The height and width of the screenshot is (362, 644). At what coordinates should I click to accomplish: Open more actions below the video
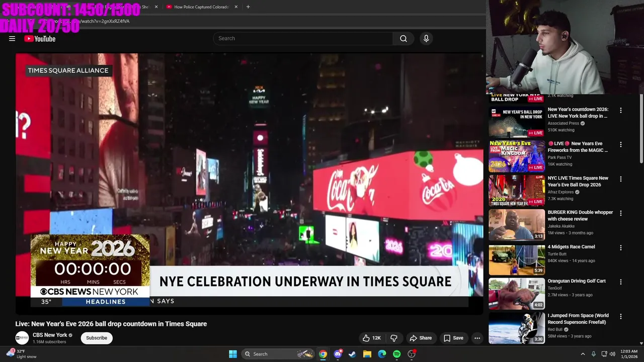click(477, 338)
